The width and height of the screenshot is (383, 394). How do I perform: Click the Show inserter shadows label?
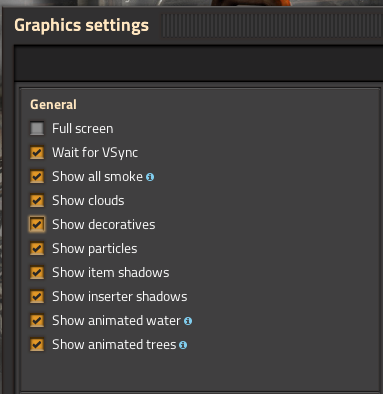(x=120, y=297)
